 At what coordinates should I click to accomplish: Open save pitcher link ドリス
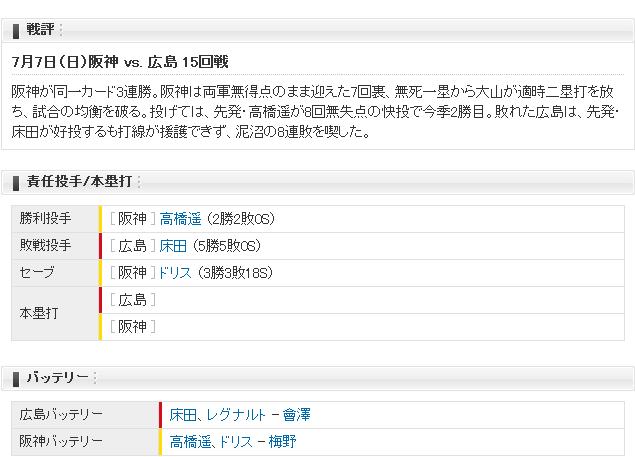pyautogui.click(x=175, y=273)
